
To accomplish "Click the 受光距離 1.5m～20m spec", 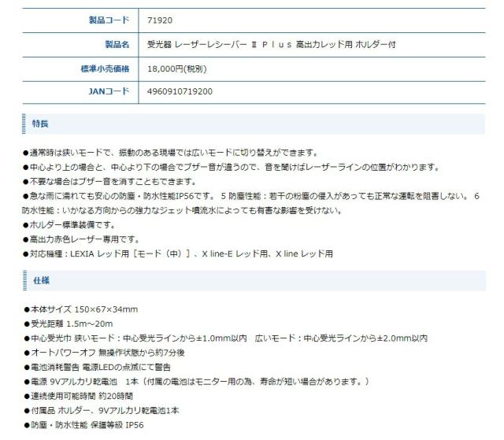I will coord(69,324).
